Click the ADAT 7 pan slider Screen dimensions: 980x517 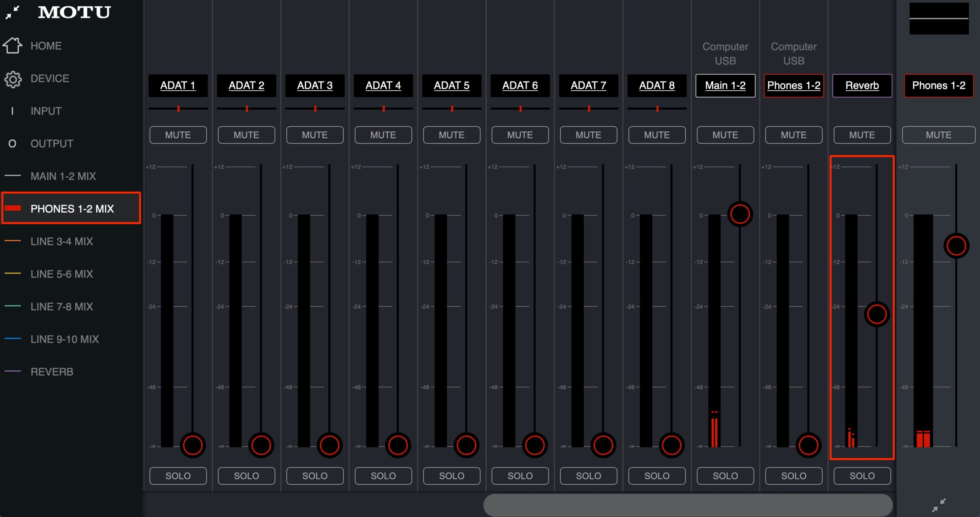(x=588, y=109)
